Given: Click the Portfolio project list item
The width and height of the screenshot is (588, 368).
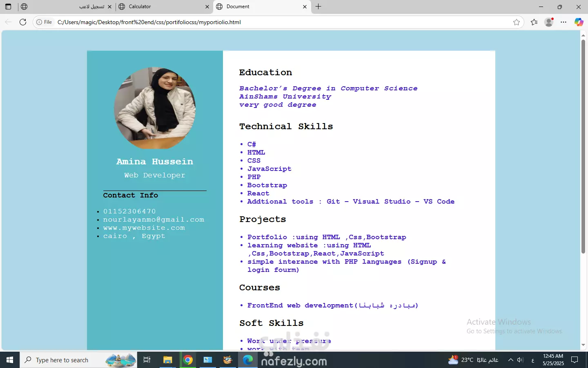Looking at the screenshot, I should (327, 237).
